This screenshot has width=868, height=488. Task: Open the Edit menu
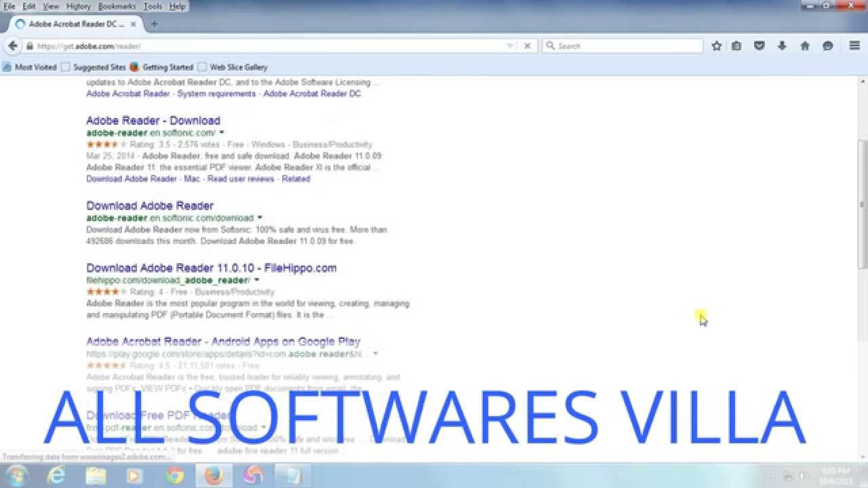28,6
